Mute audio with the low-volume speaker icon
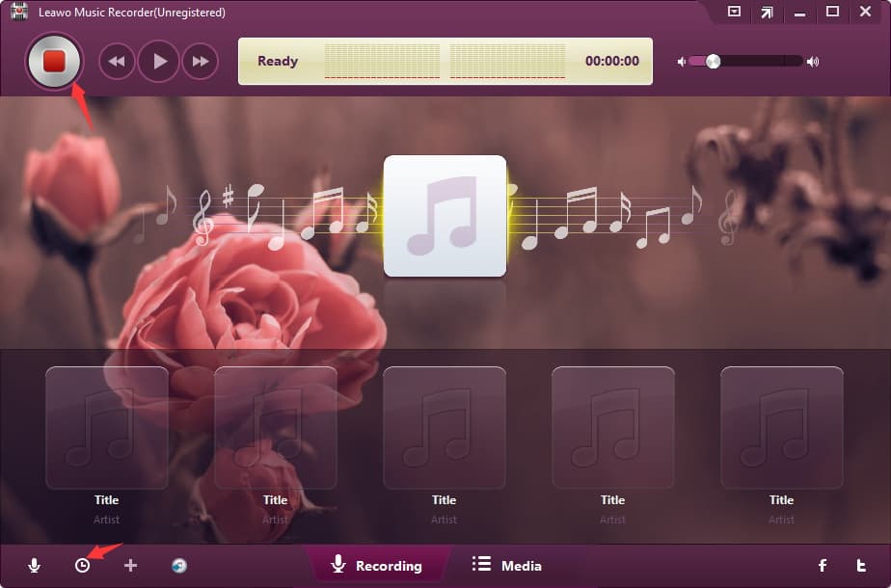This screenshot has width=891, height=588. coord(682,62)
